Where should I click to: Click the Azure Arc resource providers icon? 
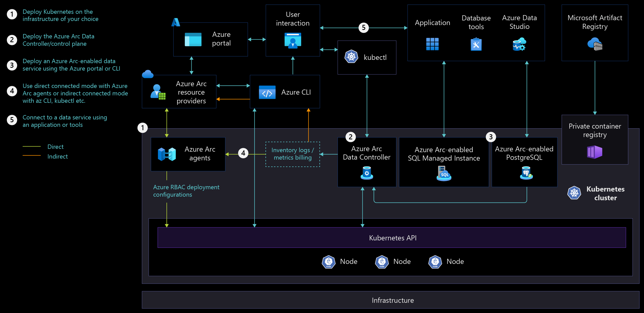[158, 92]
